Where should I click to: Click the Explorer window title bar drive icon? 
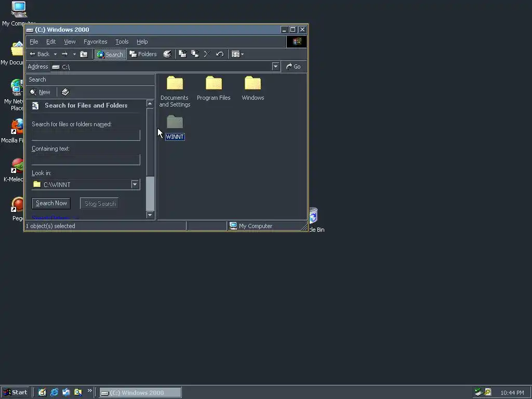(x=30, y=30)
